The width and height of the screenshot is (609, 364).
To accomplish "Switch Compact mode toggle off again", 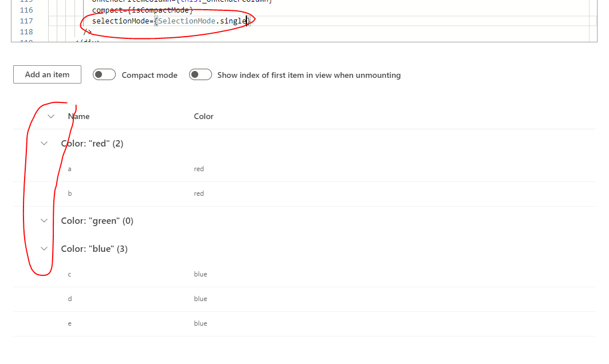I will coord(104,74).
